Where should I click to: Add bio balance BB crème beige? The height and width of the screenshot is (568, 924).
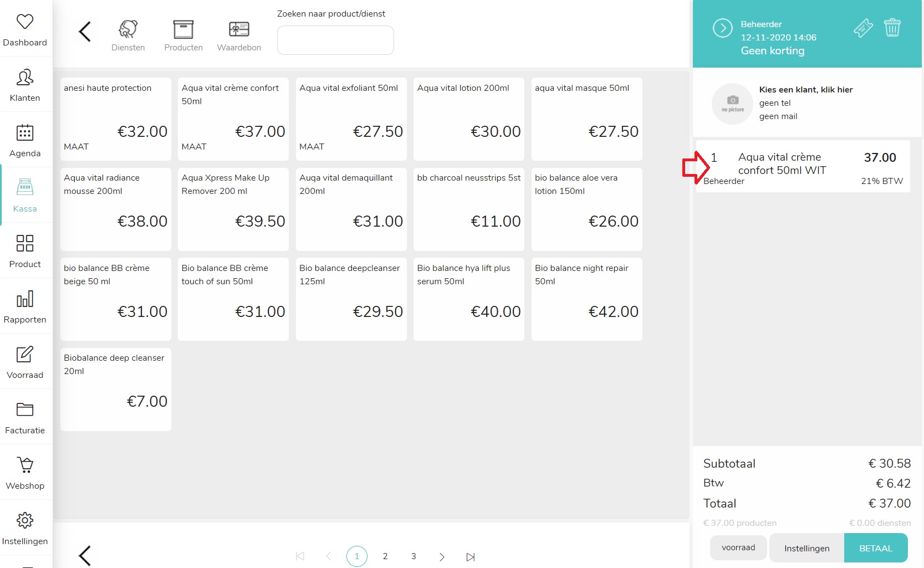116,299
